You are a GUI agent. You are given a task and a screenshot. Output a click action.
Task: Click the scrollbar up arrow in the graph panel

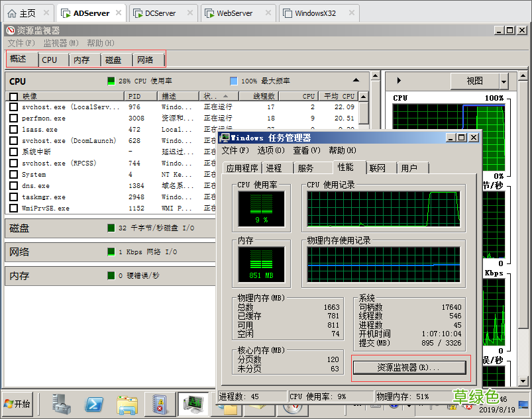click(523, 75)
